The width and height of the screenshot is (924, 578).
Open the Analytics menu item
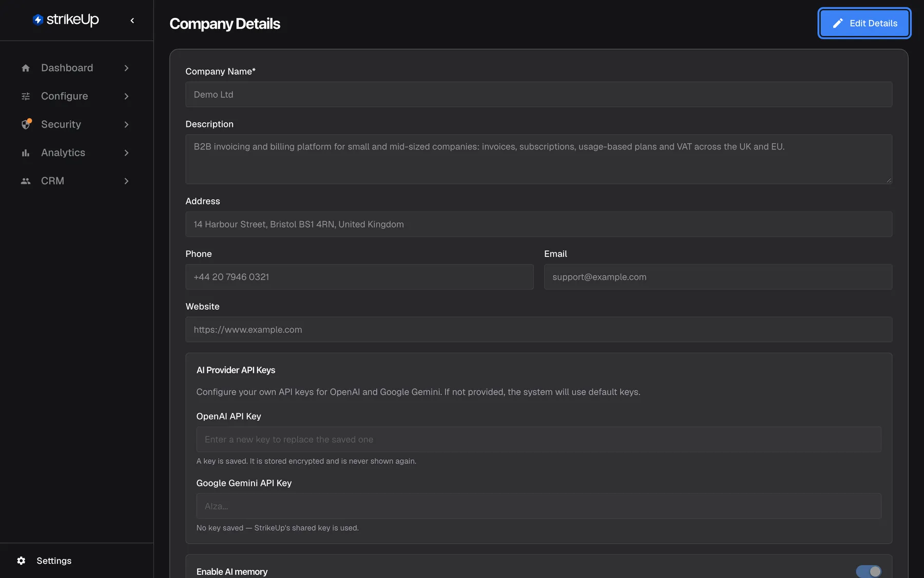coord(76,153)
